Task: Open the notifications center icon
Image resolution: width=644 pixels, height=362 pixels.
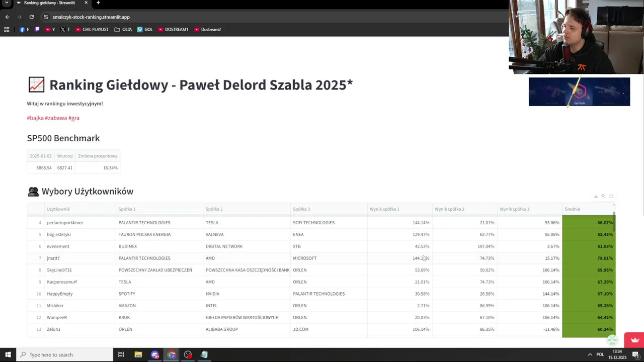Action: [x=635, y=354]
